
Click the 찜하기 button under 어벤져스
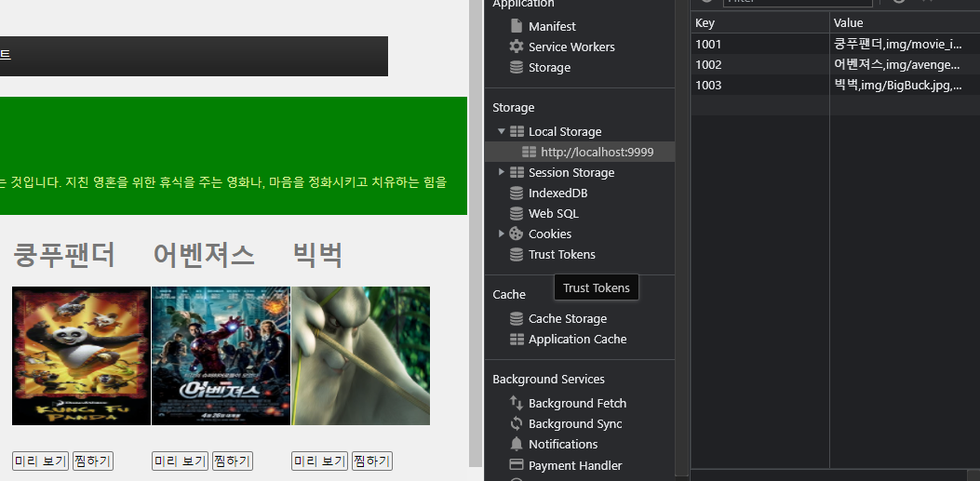click(233, 461)
